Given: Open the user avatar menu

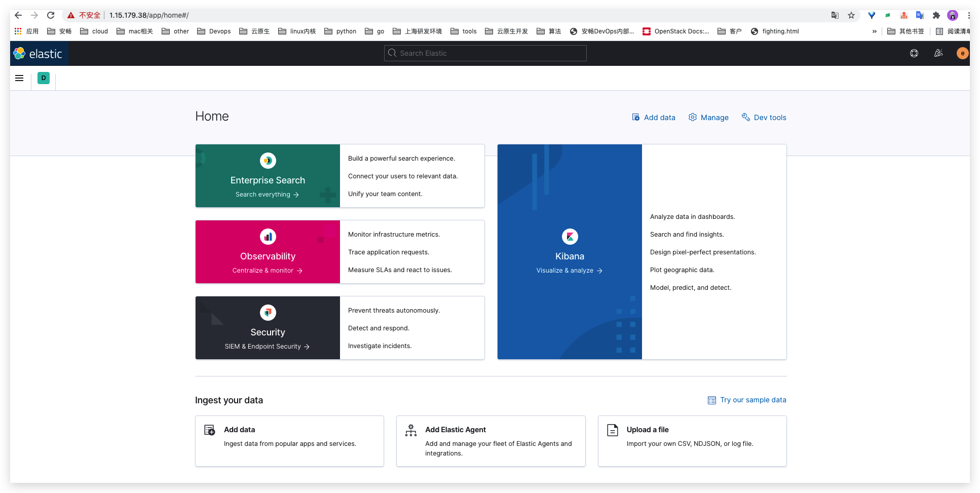Looking at the screenshot, I should click(x=962, y=53).
